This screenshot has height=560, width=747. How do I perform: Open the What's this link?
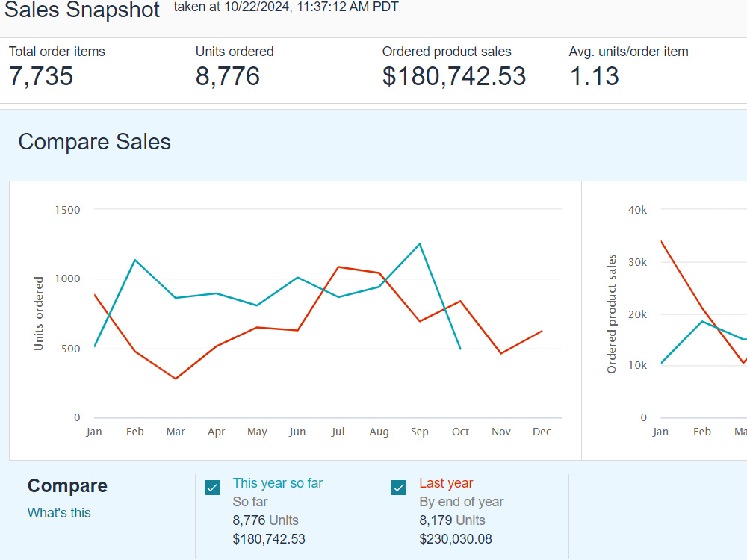(59, 513)
